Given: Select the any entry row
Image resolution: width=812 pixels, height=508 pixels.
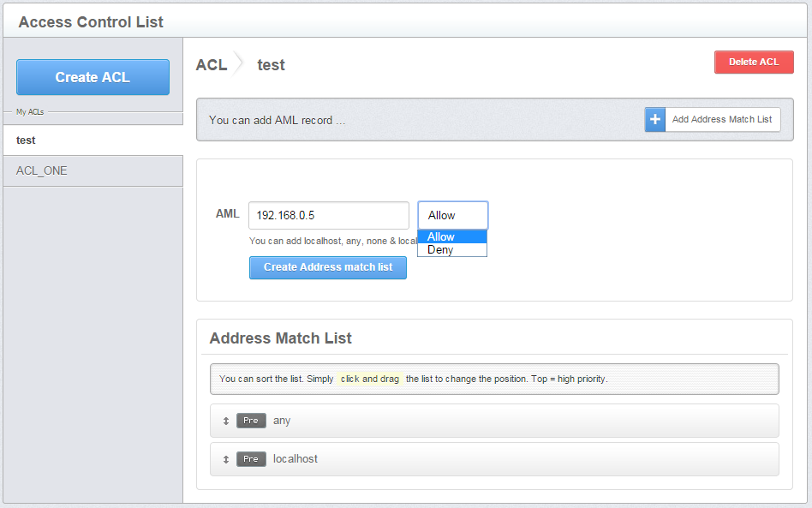Looking at the screenshot, I should pos(514,421).
